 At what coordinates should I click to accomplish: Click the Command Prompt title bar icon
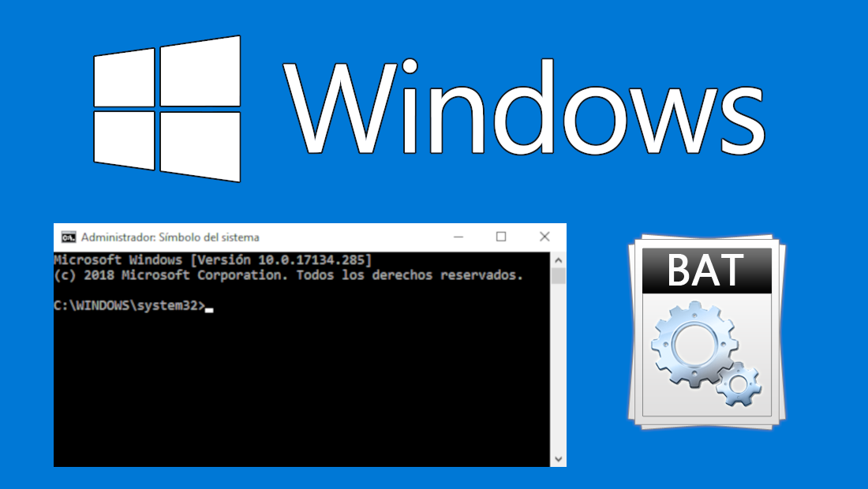tap(69, 237)
